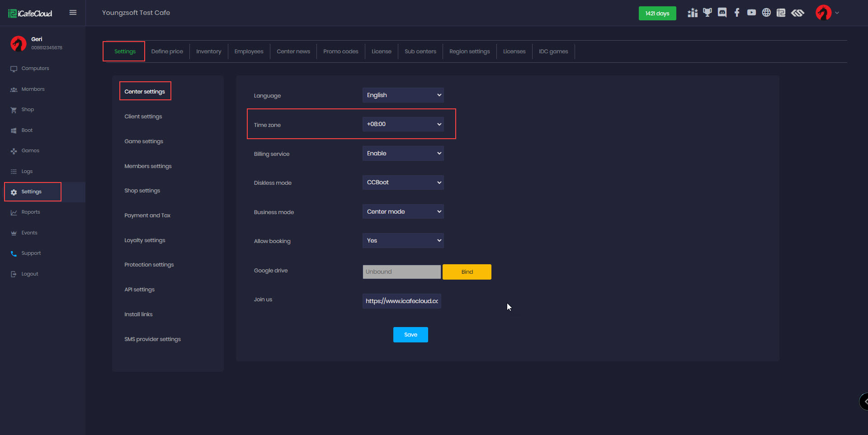
Task: Click the ranking podium stars icon
Action: tap(692, 13)
